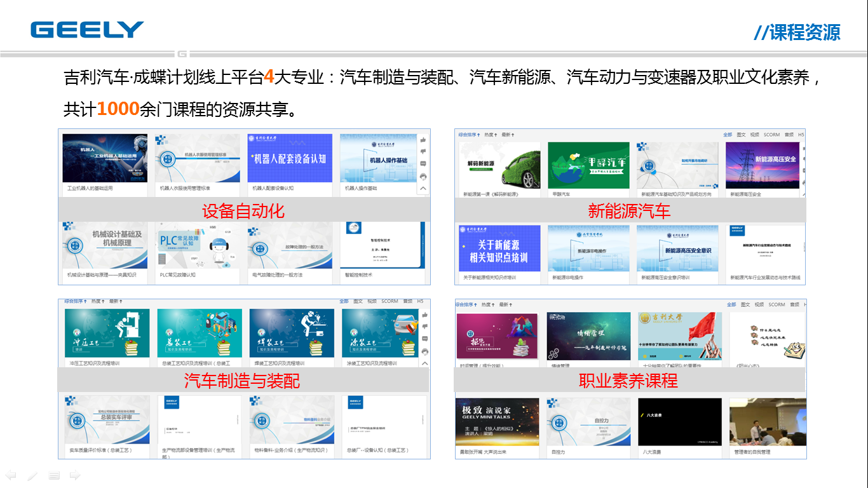Open comment bubble icon in 设备自动化 panel
This screenshot has height=488, width=868.
click(x=423, y=164)
